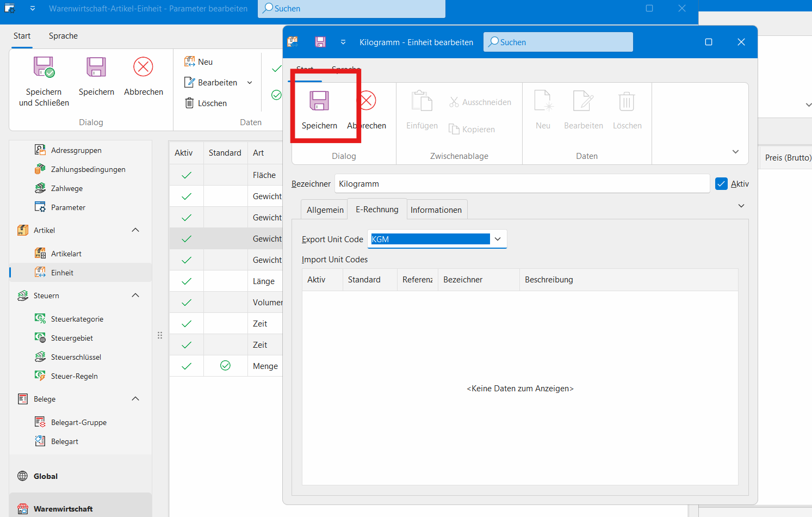Click the Löschen trash icon in main ribbon

(x=189, y=103)
